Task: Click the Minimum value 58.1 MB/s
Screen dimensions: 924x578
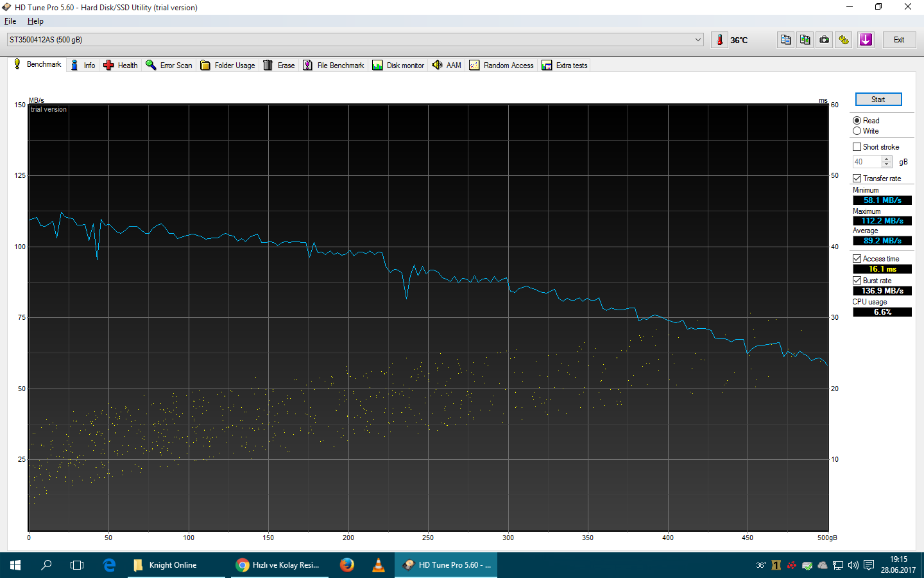Action: (882, 200)
